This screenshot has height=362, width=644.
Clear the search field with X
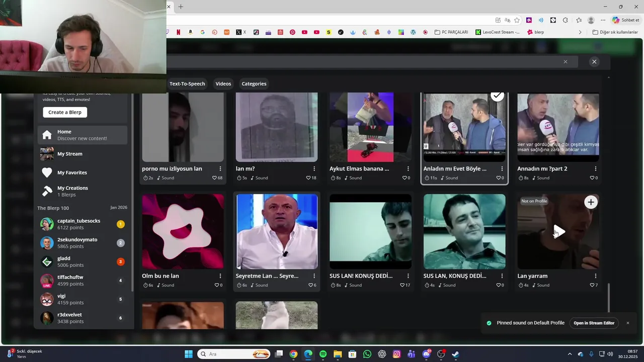[x=566, y=62]
